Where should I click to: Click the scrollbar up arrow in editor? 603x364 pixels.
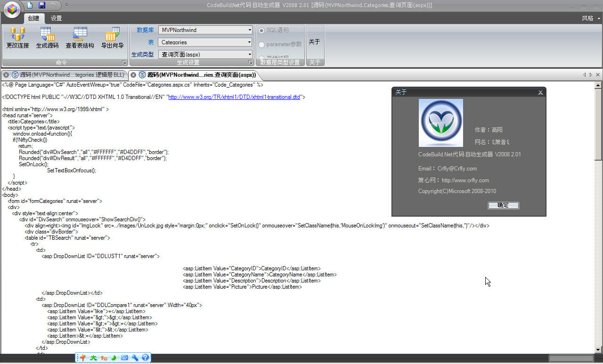pos(598,85)
